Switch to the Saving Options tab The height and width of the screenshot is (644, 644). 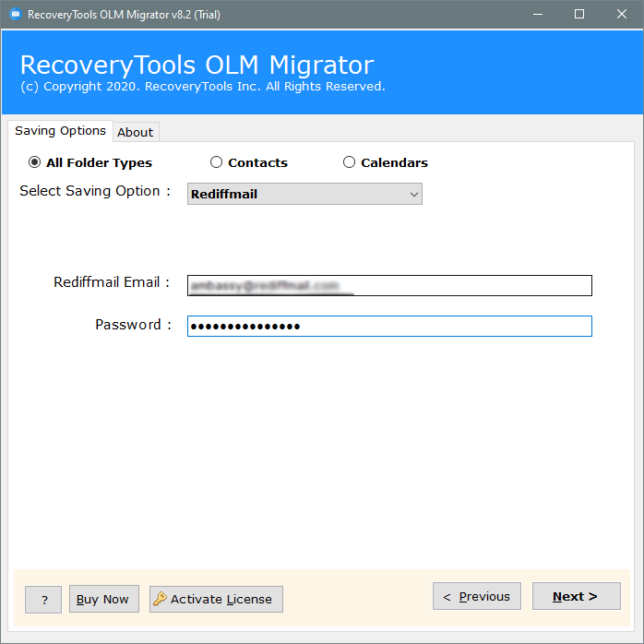60,131
